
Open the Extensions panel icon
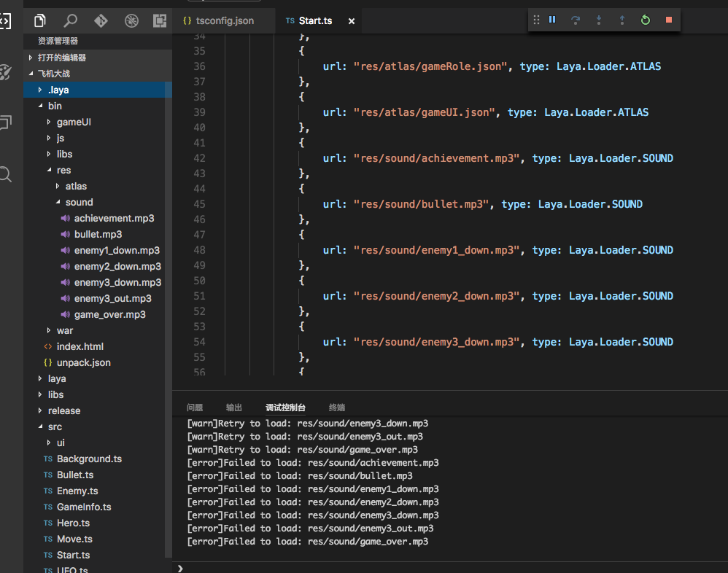[x=159, y=20]
